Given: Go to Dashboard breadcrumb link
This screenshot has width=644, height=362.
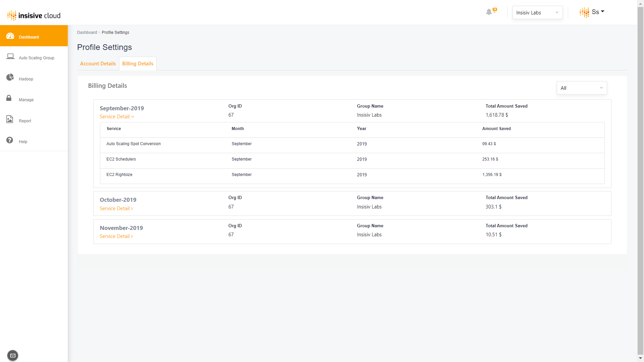Looking at the screenshot, I should click(x=87, y=33).
